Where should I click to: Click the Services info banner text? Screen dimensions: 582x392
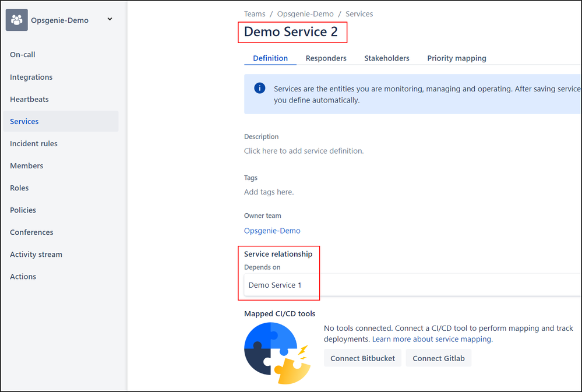(x=427, y=94)
